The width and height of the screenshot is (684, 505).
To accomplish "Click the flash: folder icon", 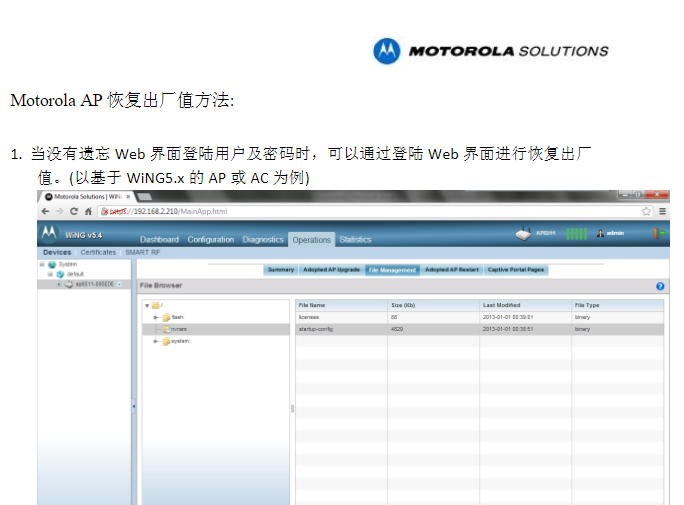I will [x=166, y=317].
